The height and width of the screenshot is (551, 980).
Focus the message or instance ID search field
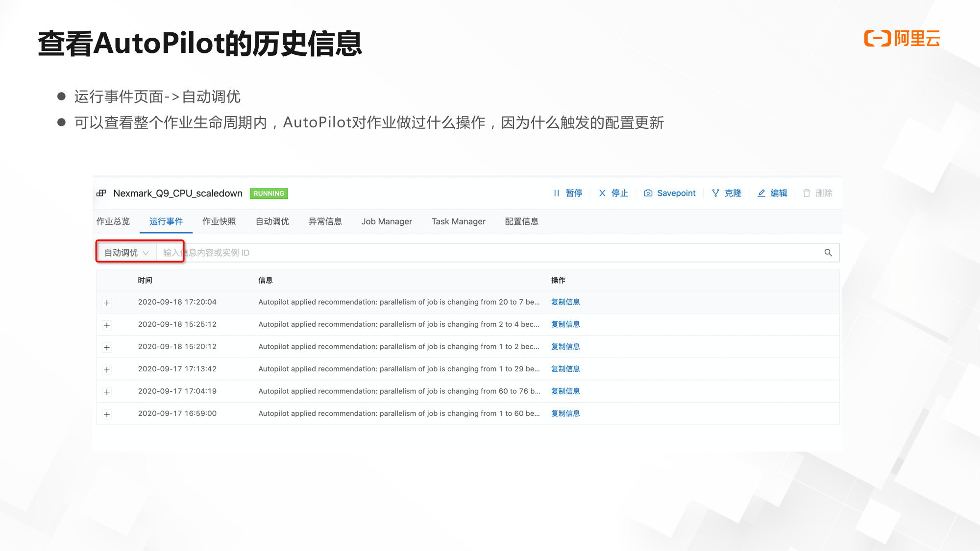coord(441,253)
